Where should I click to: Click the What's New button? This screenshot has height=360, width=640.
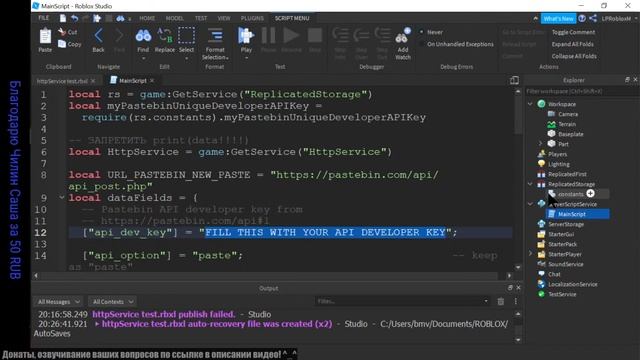[558, 18]
